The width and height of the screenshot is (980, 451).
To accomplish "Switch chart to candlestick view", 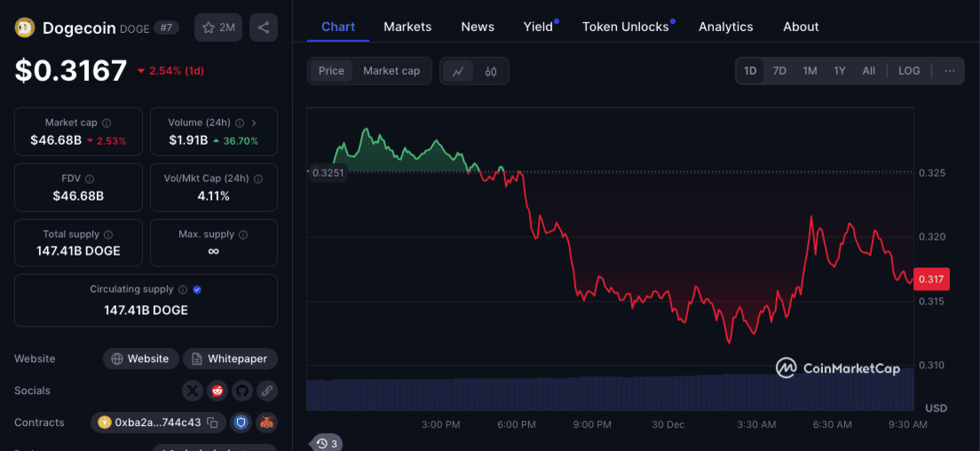I will coord(491,71).
